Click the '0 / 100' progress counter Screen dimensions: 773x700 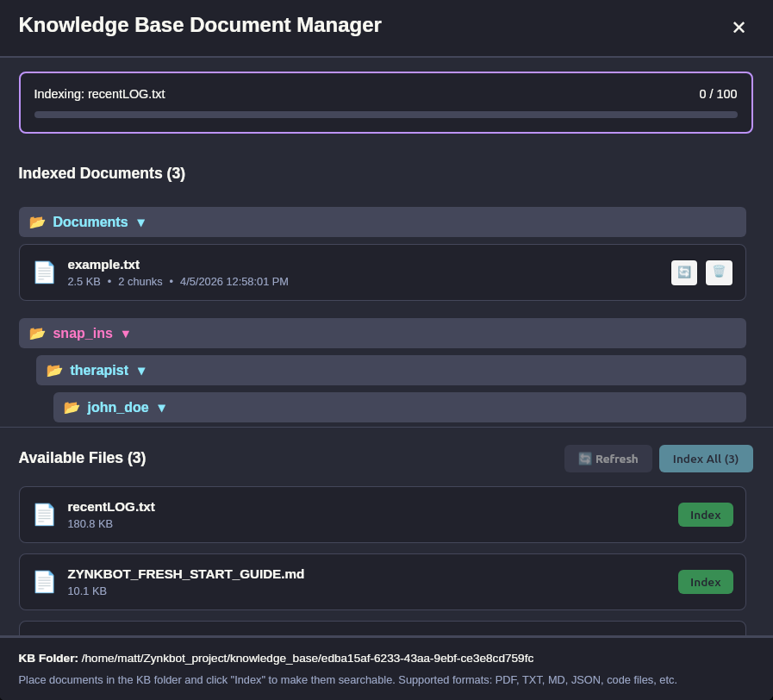(x=718, y=94)
